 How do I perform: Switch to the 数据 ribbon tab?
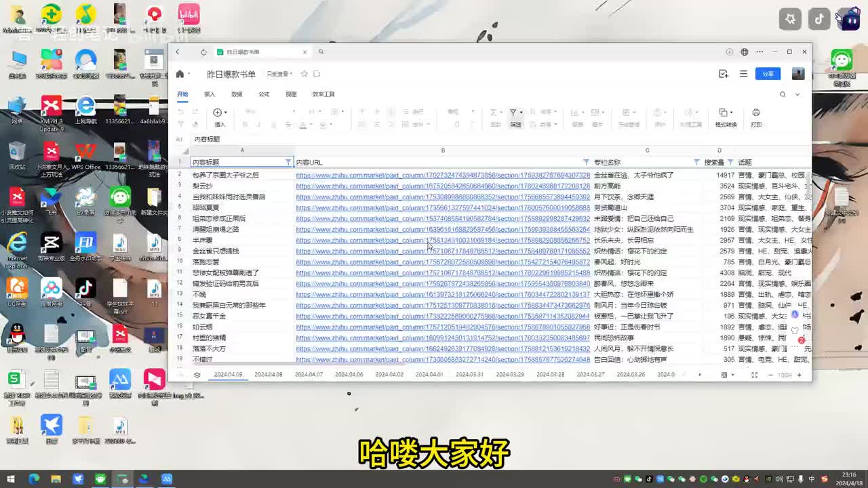click(237, 94)
